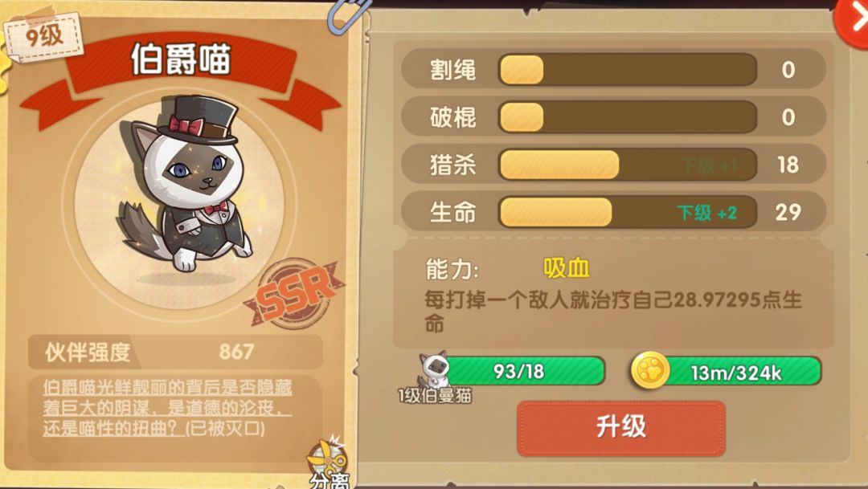Click the 伙伴强度 867 strength row
Image resolution: width=868 pixels, height=489 pixels.
click(175, 352)
